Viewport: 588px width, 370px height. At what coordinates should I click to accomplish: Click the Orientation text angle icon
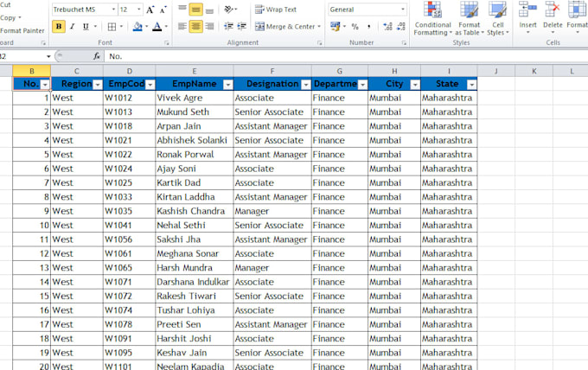229,10
